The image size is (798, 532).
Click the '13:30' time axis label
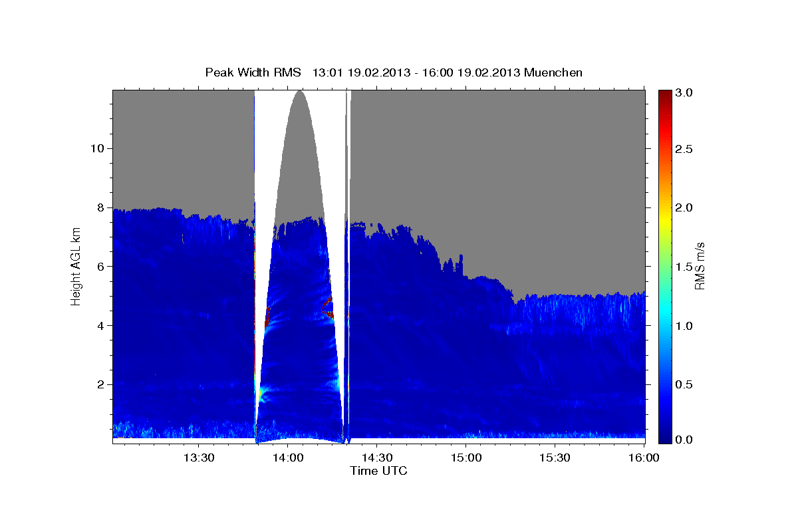coord(199,458)
